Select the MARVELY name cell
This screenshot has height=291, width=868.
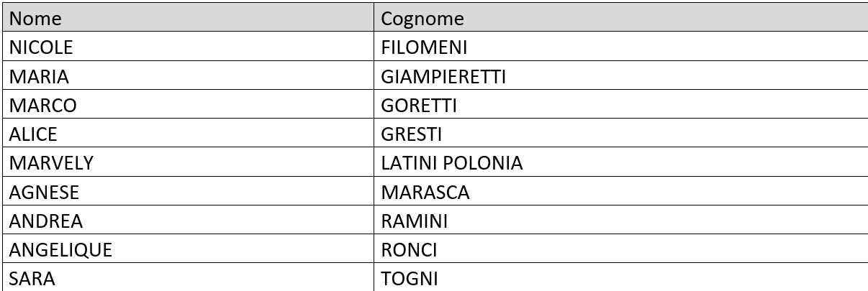(51, 163)
